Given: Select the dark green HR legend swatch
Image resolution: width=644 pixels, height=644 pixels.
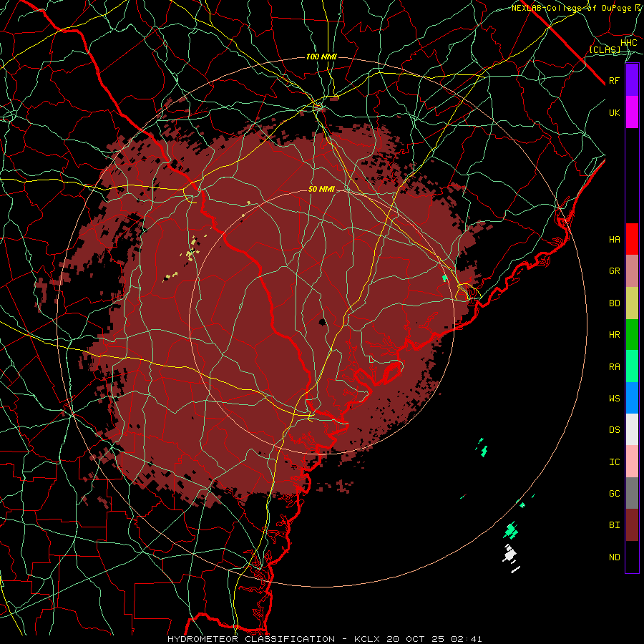Looking at the screenshot, I should coord(632,335).
